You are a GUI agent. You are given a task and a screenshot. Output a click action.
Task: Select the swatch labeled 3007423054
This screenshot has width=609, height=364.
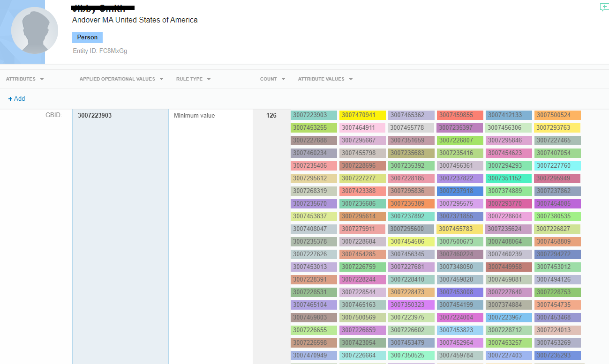362,343
